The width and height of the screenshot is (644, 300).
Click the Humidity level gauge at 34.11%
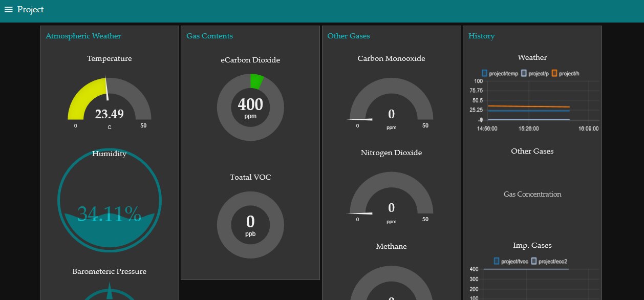110,200
